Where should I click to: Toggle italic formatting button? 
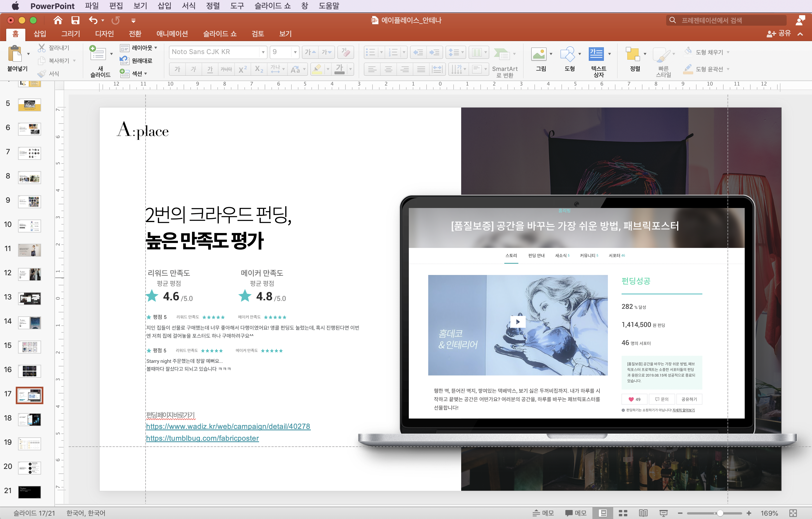click(193, 70)
